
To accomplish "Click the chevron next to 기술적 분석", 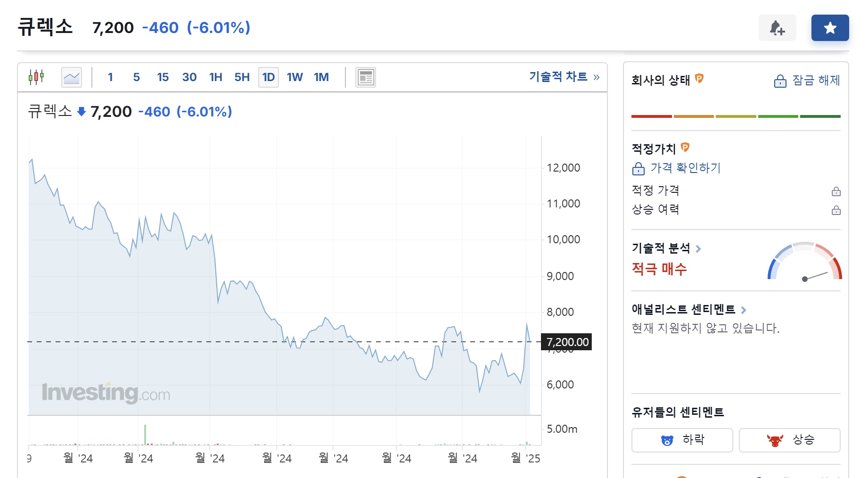I will pyautogui.click(x=698, y=248).
